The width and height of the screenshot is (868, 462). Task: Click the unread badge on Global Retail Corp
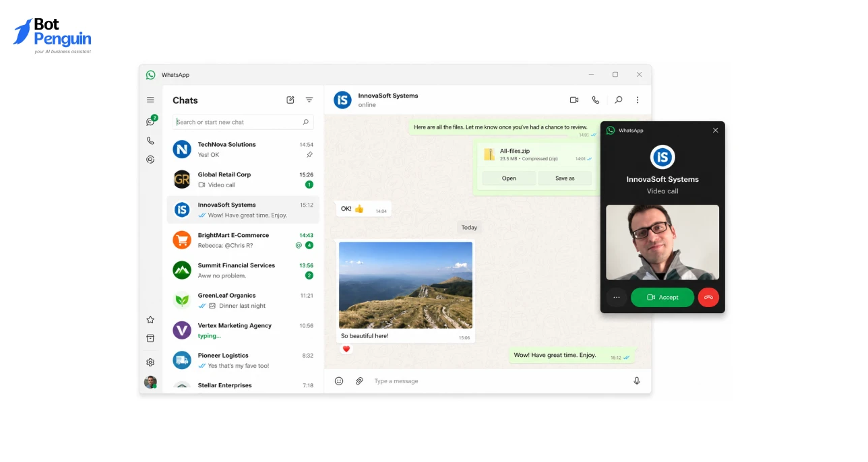(309, 185)
